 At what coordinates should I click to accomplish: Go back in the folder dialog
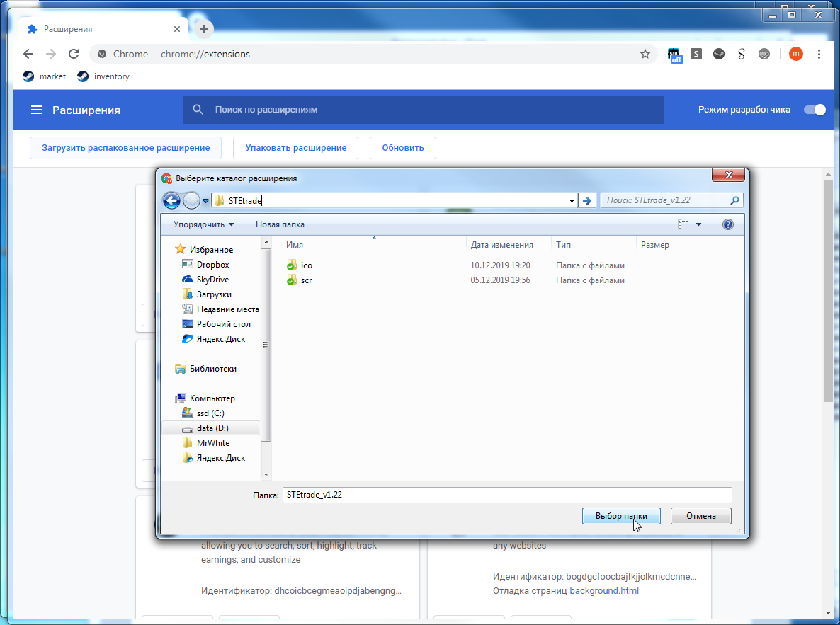click(x=171, y=201)
